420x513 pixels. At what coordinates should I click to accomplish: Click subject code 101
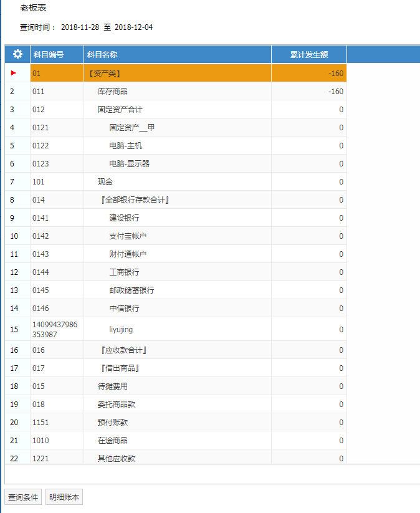tap(38, 181)
